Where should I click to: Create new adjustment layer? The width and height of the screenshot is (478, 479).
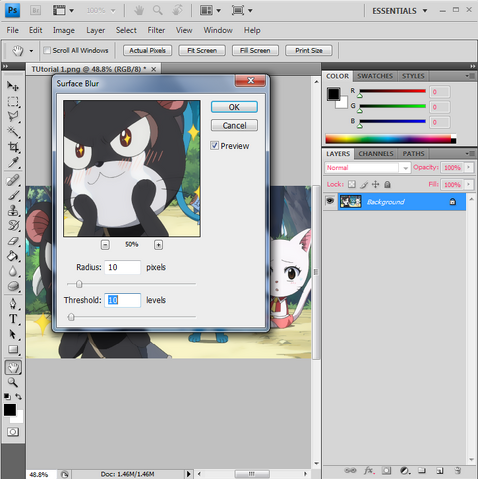(x=405, y=471)
